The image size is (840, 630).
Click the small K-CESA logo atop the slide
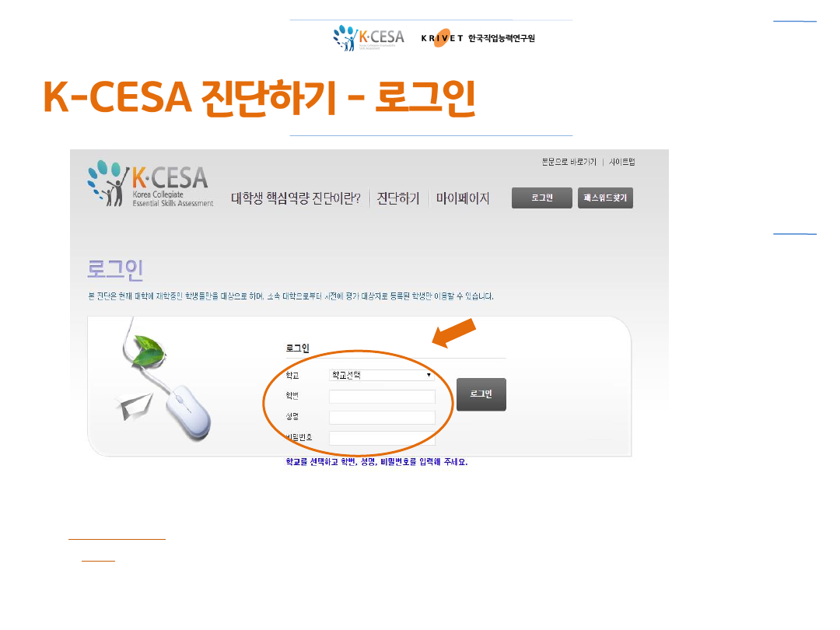(369, 38)
